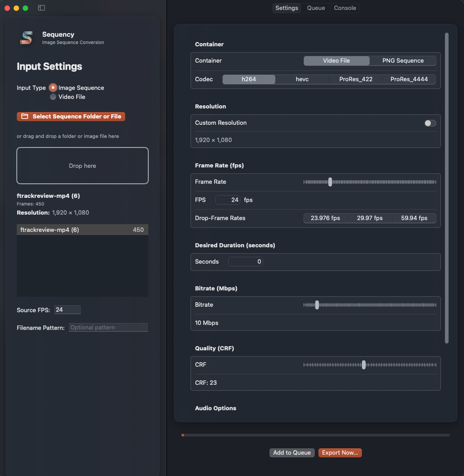This screenshot has height=476, width=464.
Task: Choose Video File container
Action: 336,61
